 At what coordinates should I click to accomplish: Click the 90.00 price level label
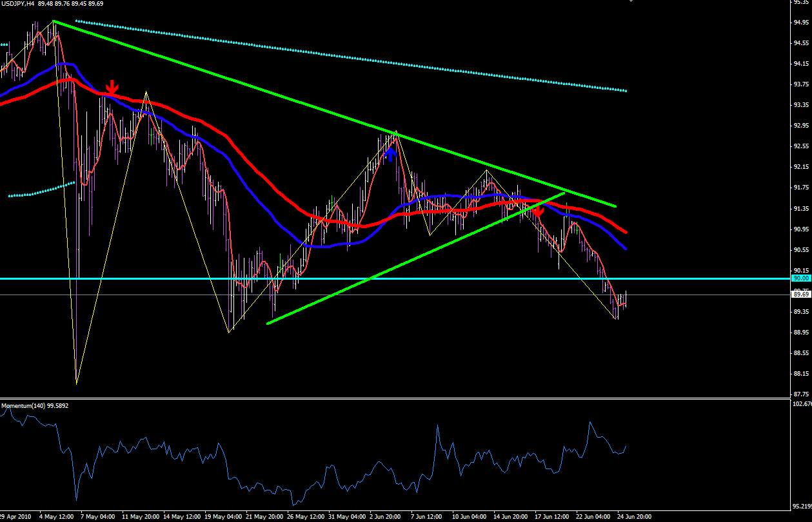click(x=801, y=278)
